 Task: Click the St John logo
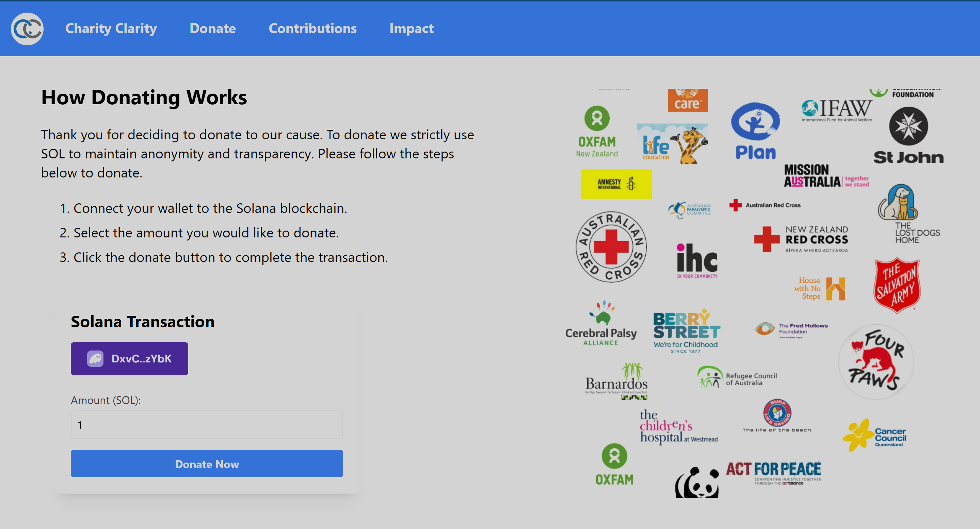(x=908, y=136)
